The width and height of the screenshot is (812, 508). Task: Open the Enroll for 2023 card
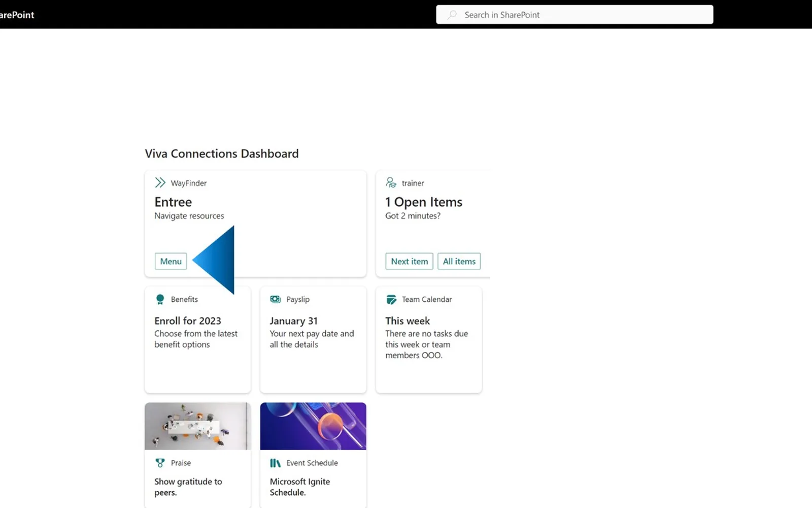coord(197,340)
